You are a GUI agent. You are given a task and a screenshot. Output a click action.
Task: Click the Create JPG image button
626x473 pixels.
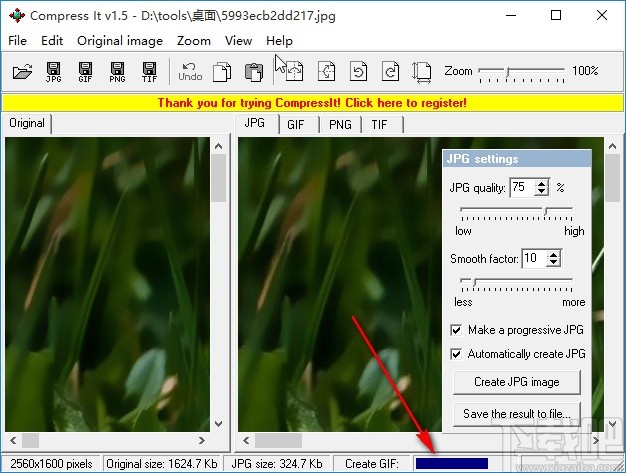517,381
